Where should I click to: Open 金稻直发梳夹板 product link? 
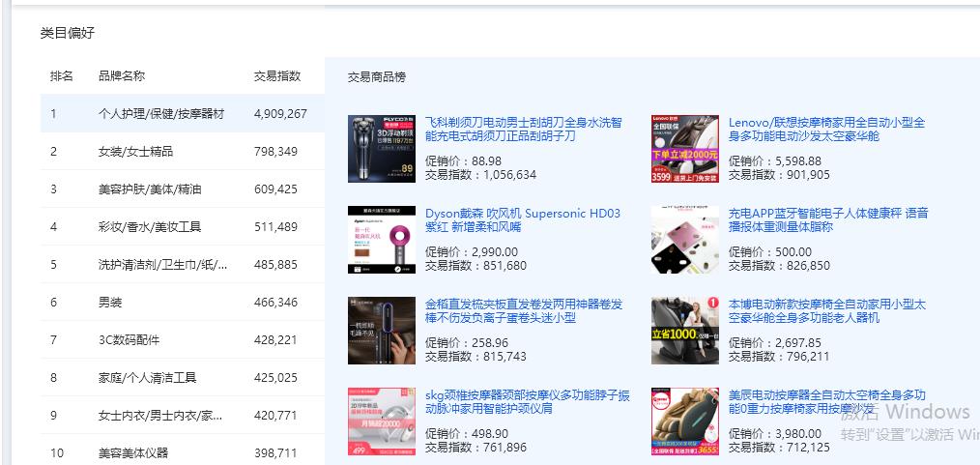click(524, 310)
